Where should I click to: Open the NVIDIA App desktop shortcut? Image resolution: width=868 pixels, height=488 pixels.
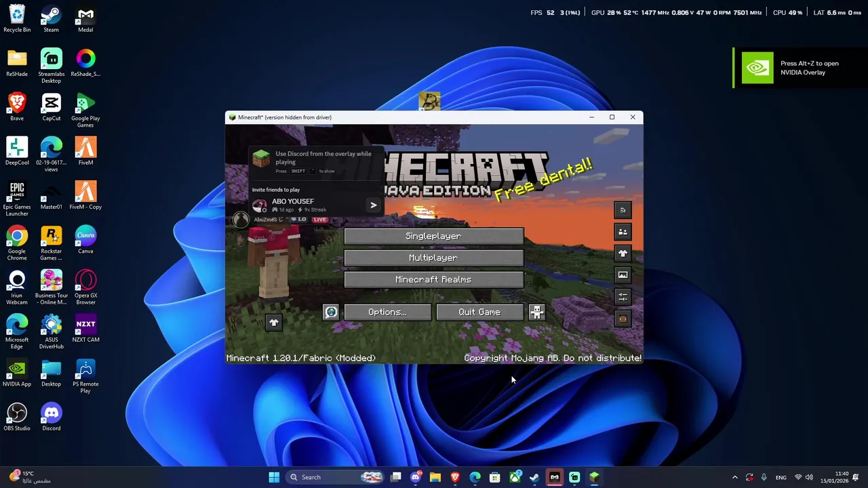[17, 373]
